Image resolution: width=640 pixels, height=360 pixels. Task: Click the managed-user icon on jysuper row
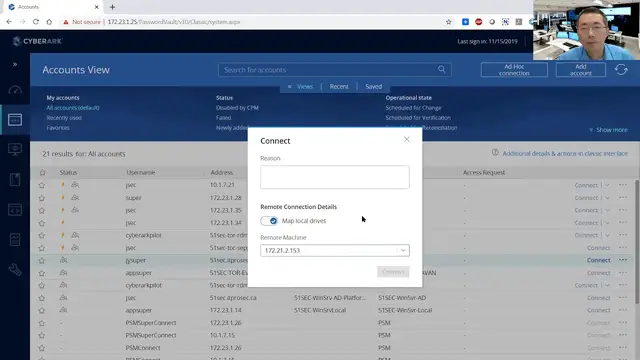63,260
